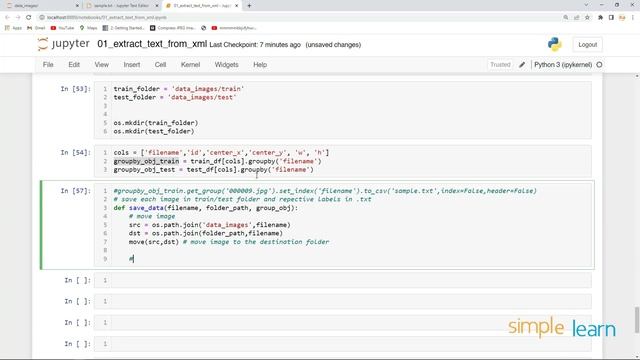The height and width of the screenshot is (360, 640).
Task: Open the File menu
Action: (48, 65)
